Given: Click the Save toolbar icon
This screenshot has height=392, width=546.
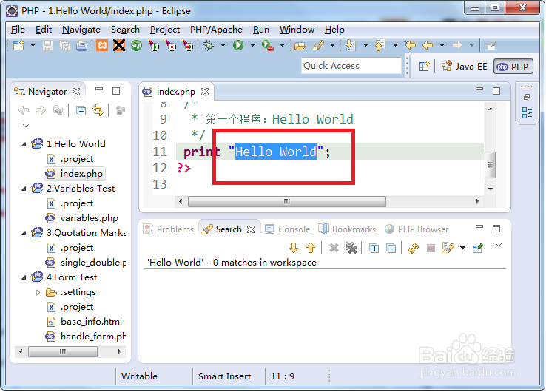Looking at the screenshot, I should click(x=47, y=45).
